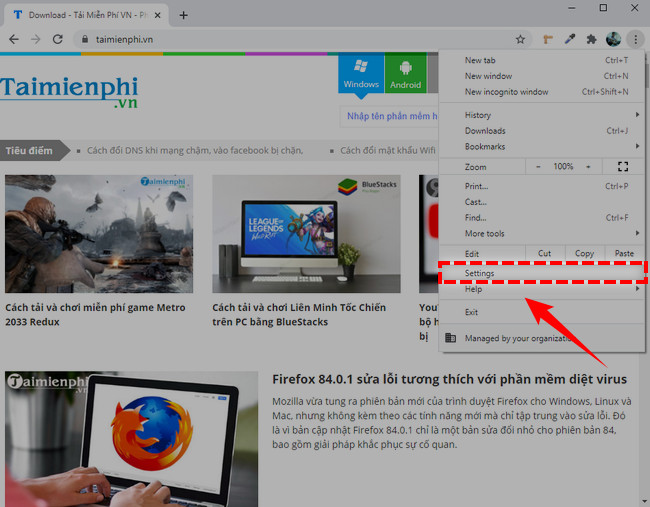650x507 pixels.
Task: Choose New window in the menu
Action: tap(542, 76)
